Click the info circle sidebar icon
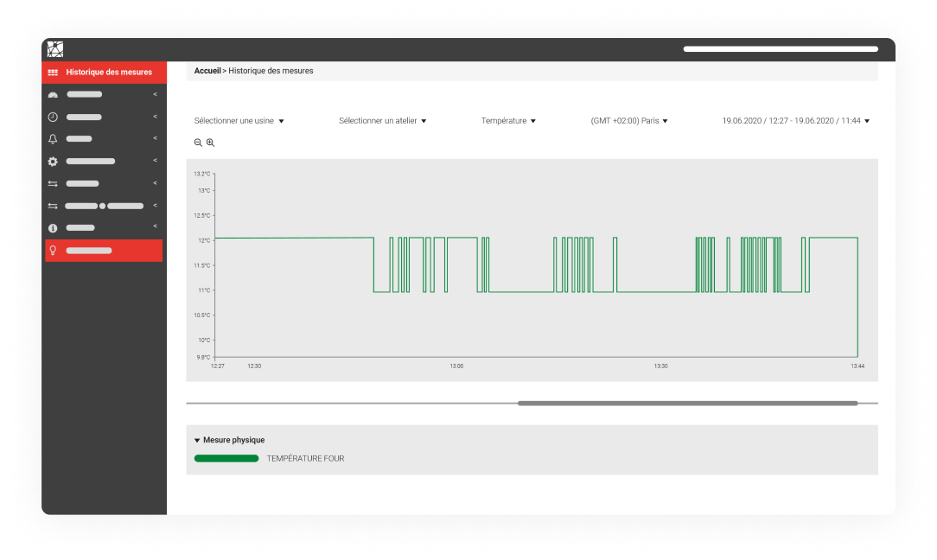The width and height of the screenshot is (937, 560). coord(53,227)
